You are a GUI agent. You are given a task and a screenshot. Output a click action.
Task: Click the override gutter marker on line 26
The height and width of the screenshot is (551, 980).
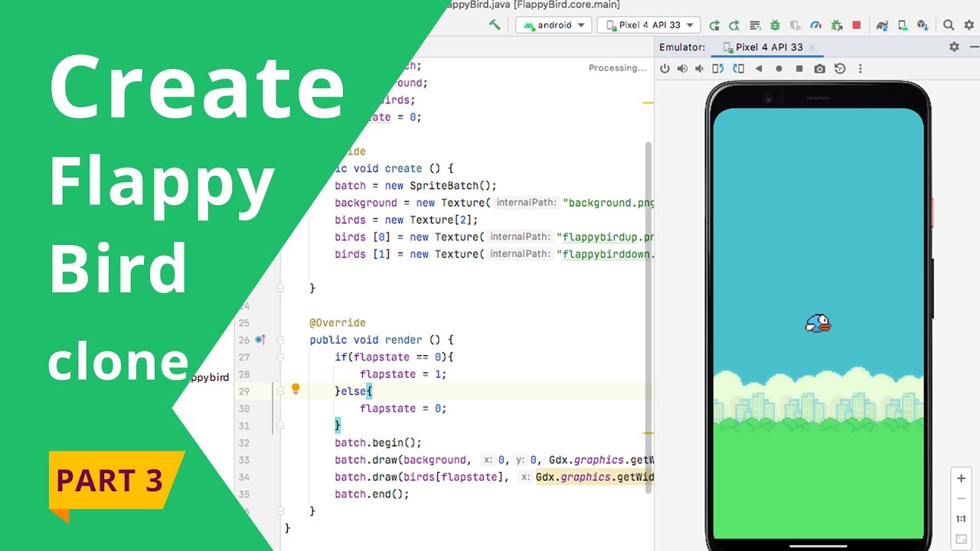pos(260,339)
